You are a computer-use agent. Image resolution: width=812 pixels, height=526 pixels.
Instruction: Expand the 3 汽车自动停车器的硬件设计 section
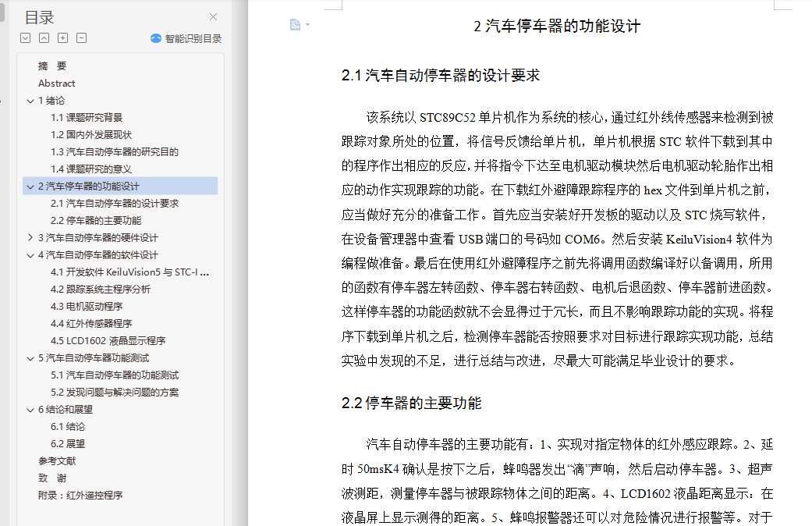click(30, 237)
